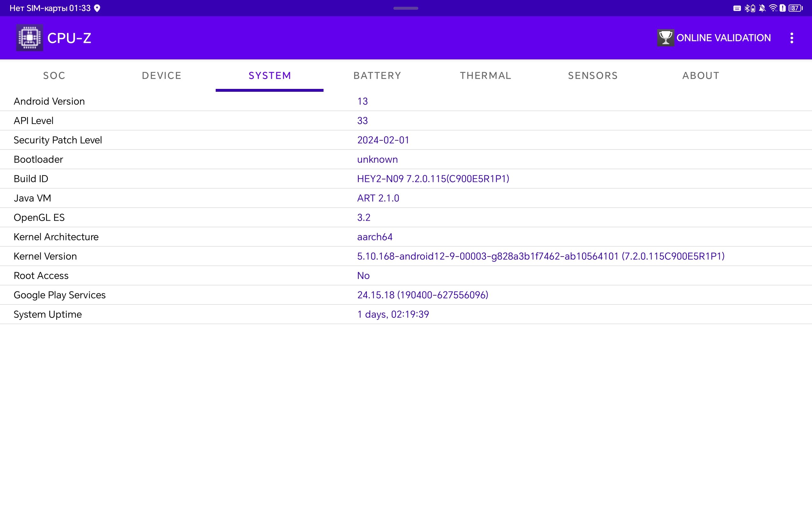
Task: Select the Kernel Architecture label
Action: pyautogui.click(x=56, y=237)
